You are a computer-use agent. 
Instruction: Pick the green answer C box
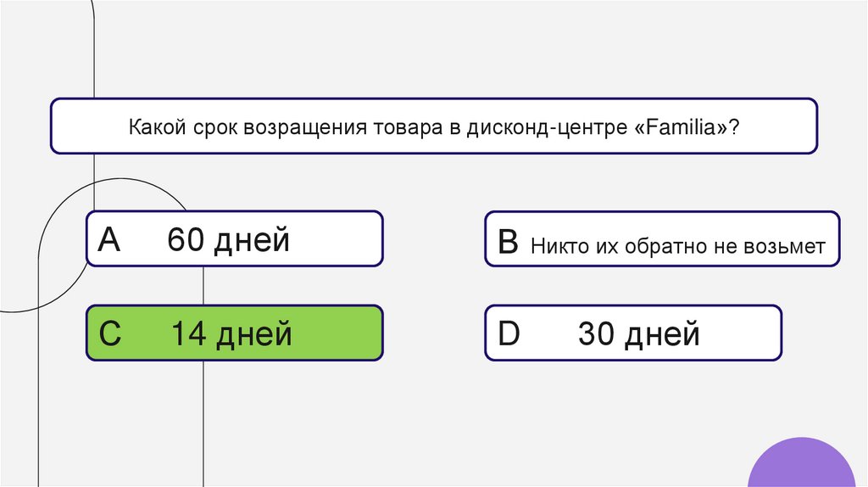pyautogui.click(x=234, y=333)
